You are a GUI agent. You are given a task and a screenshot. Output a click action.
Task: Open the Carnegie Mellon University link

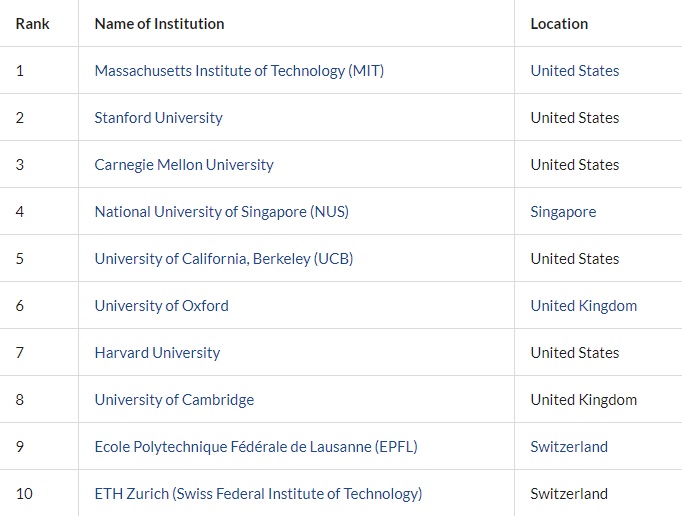pyautogui.click(x=184, y=165)
